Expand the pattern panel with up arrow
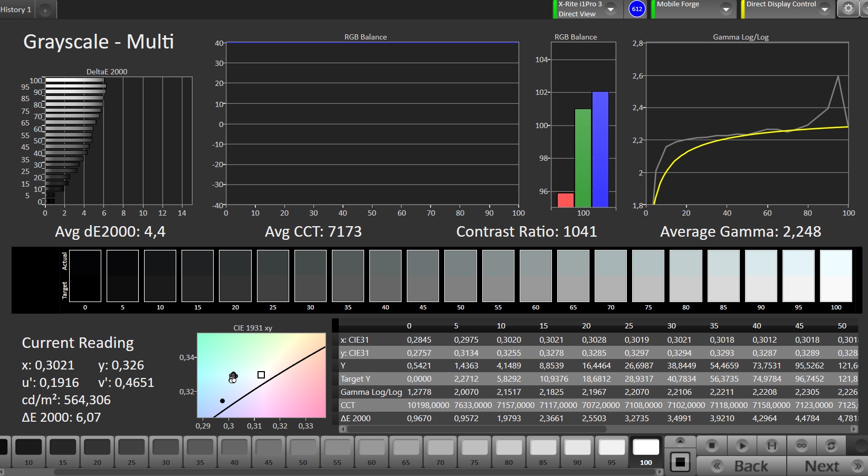 click(x=680, y=441)
